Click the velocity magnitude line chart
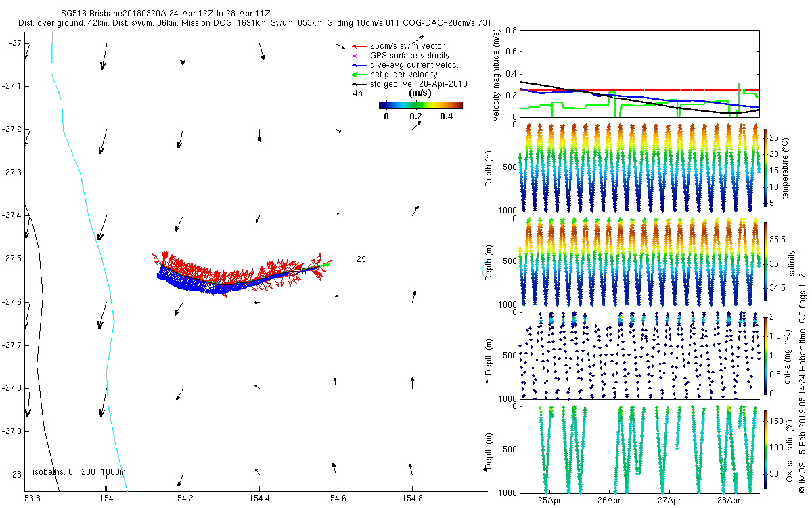812x508 pixels. [639, 73]
